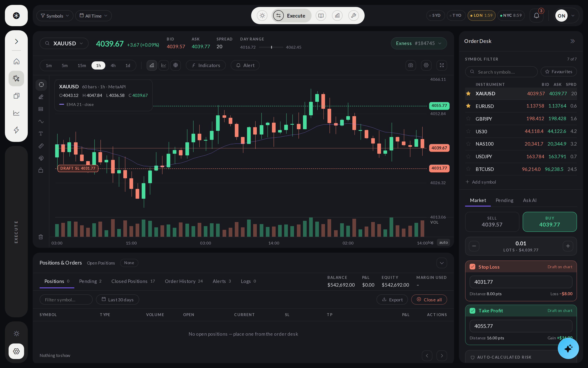Open the Closed Positions tab
Viewport: 588px width, 368px height.
pos(133,281)
